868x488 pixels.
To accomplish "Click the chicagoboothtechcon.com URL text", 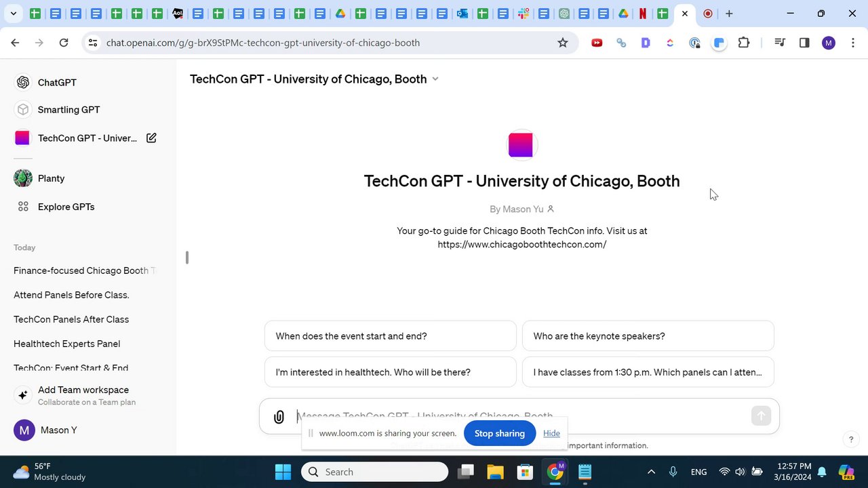I will click(x=522, y=244).
